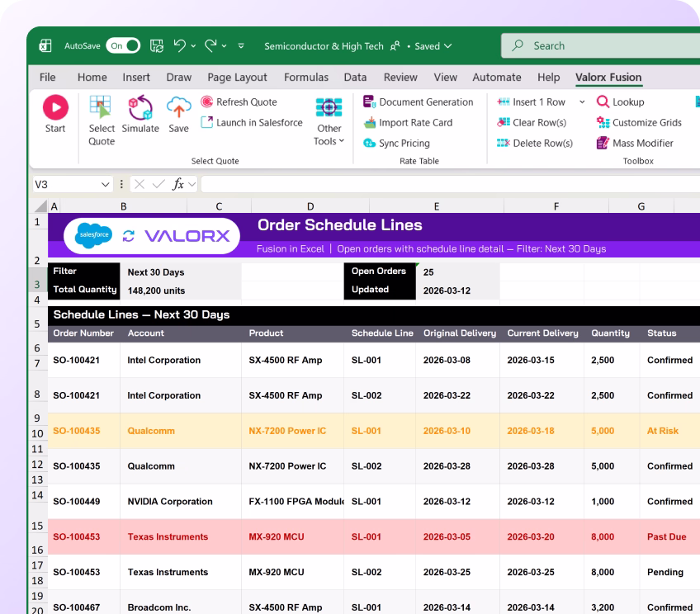Select row 10 header
The width and height of the screenshot is (700, 614).
click(37, 433)
